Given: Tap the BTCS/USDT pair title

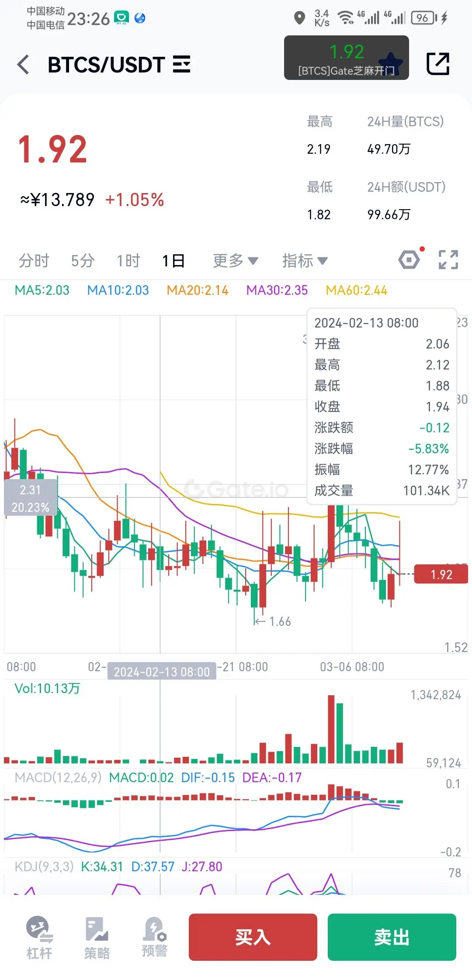Looking at the screenshot, I should coord(106,65).
